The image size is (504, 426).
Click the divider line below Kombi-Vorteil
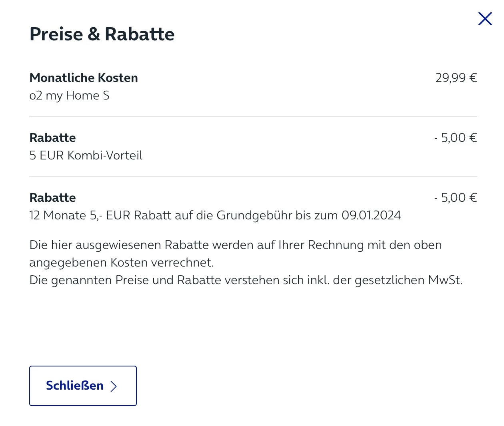pos(253,177)
